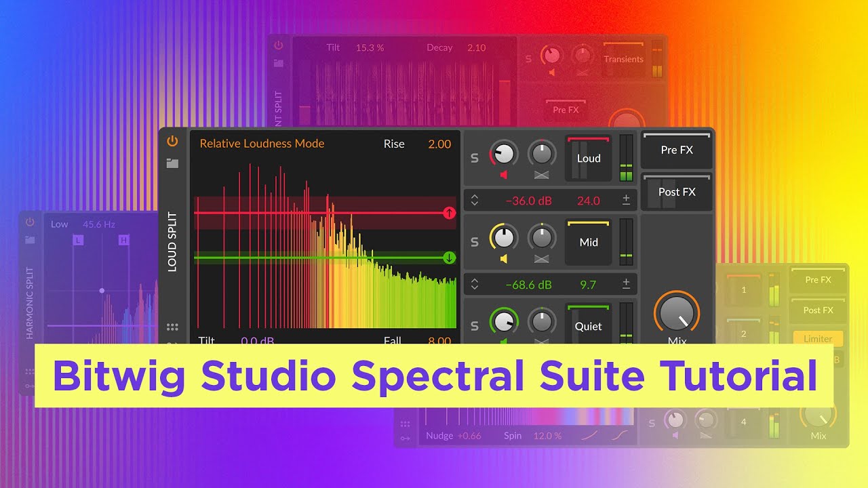Click the Mid band pan knob

(x=541, y=237)
